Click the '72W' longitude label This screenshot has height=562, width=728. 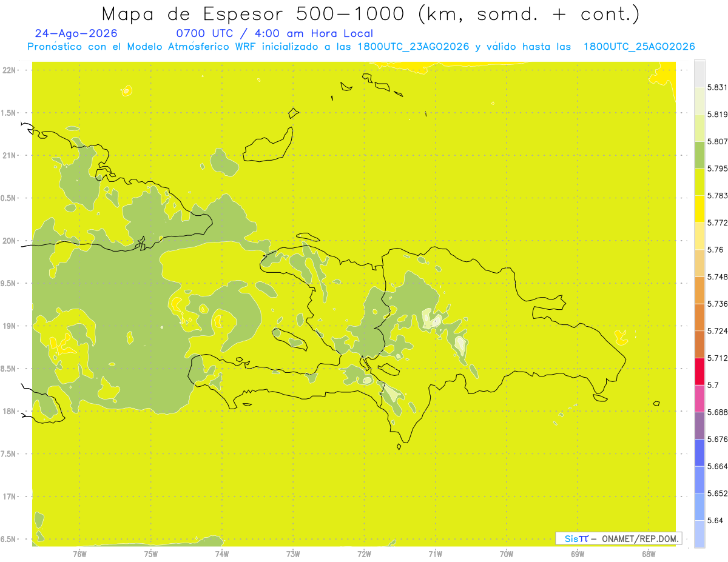[x=364, y=554]
